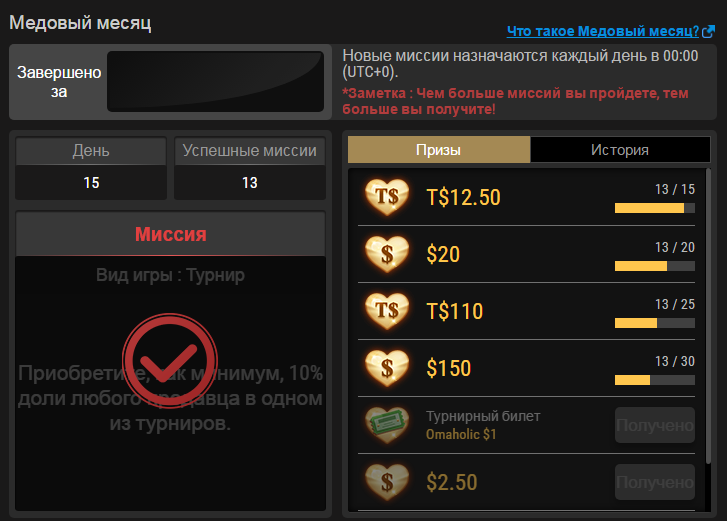Click the Завершено за countdown box
Screen dimensions: 727x521
click(216, 82)
